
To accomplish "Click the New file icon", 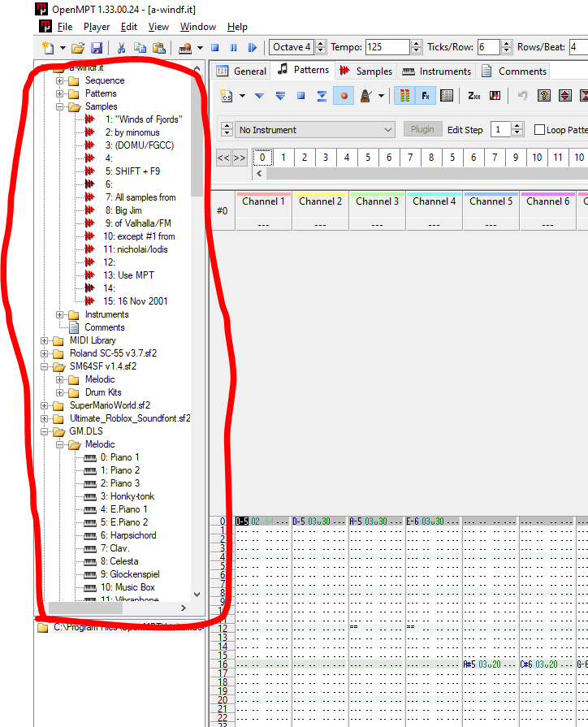I will point(48,47).
